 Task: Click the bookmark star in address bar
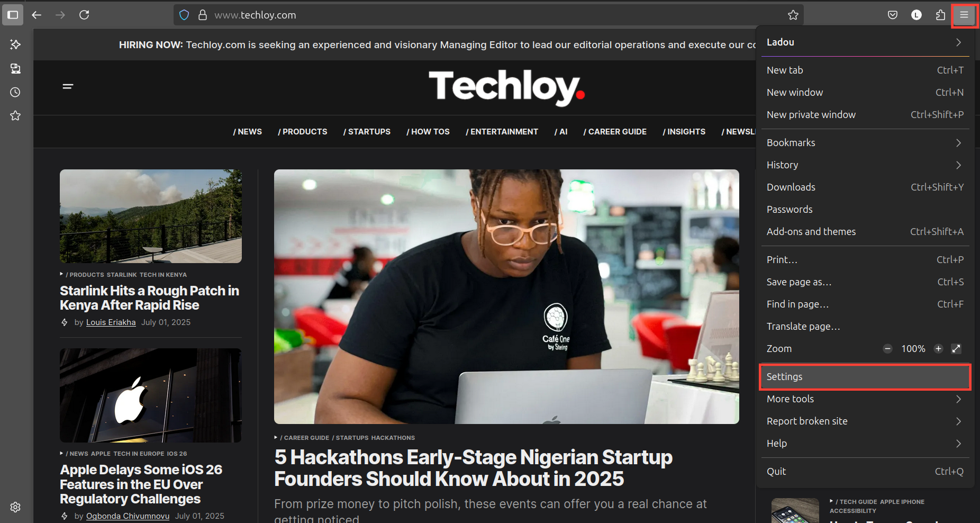coord(793,15)
